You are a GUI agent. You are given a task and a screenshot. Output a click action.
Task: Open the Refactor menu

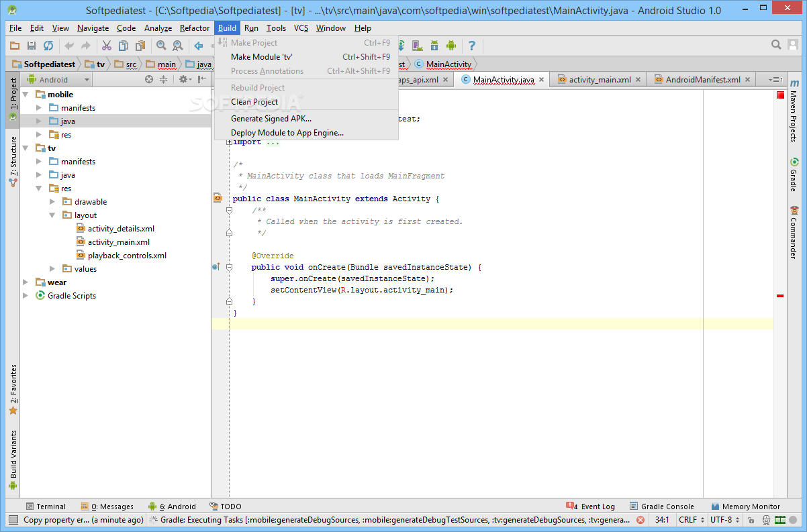(x=195, y=28)
